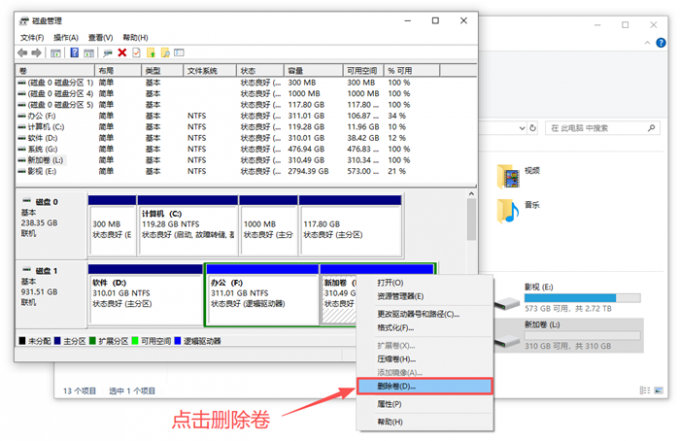680x441 pixels.
Task: Click the drive connection icon beside red X
Action: tap(108, 53)
